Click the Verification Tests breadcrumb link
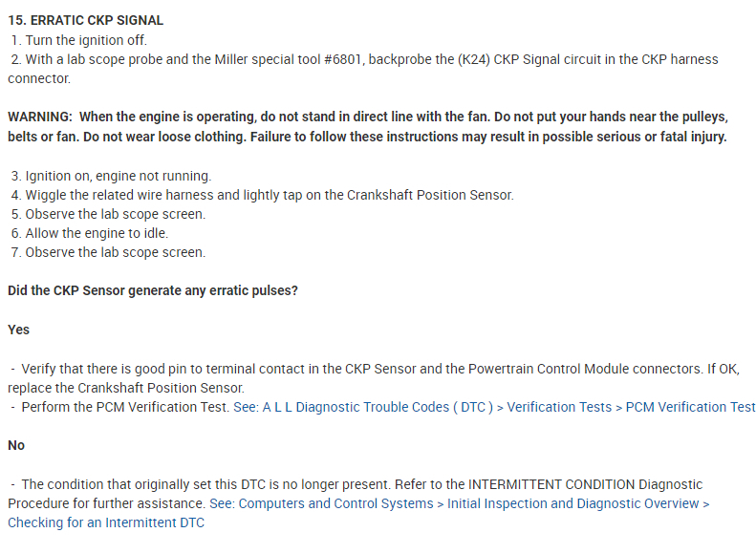Viewport: 756px width, 554px height. (x=559, y=407)
